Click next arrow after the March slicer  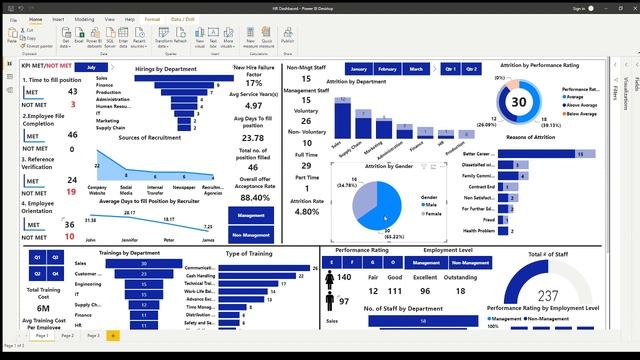[x=435, y=69]
